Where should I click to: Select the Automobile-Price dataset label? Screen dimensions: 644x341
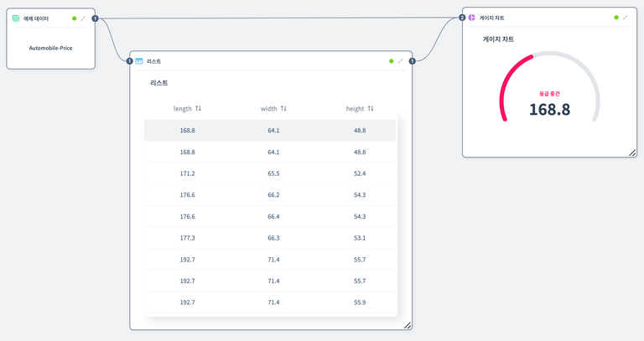pyautogui.click(x=50, y=48)
